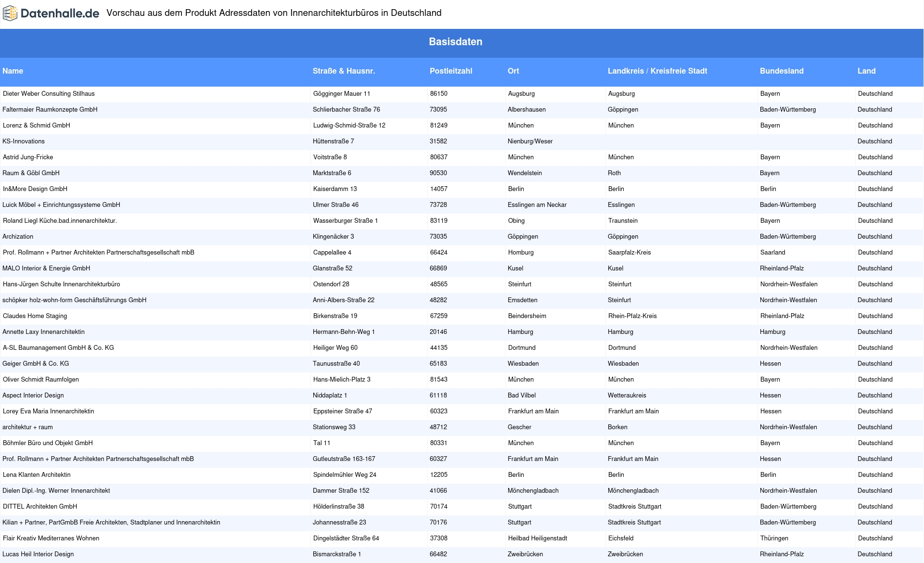Viewport: 924px width, 563px height.
Task: Select the In&More Design GmbH entry
Action: click(35, 189)
